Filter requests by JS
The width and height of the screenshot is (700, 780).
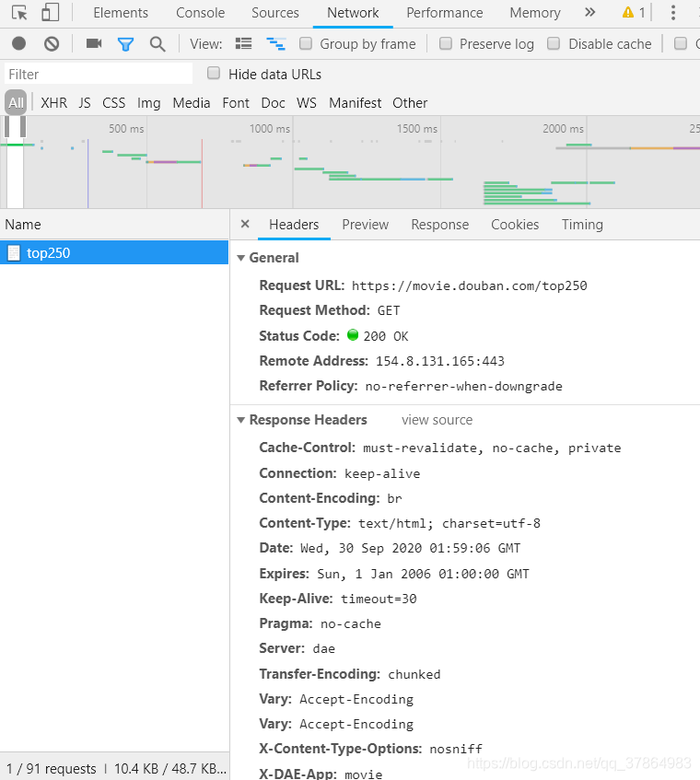tap(85, 103)
